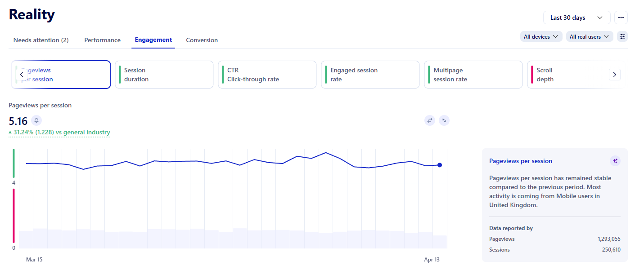Click the last data point on the line chart
Viewport: 644px width, 270px height.
point(439,165)
